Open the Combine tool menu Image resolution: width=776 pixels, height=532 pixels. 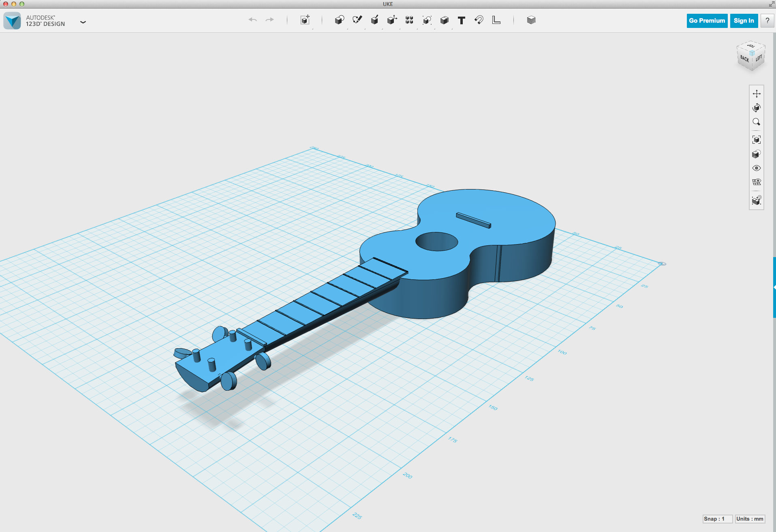(x=444, y=20)
